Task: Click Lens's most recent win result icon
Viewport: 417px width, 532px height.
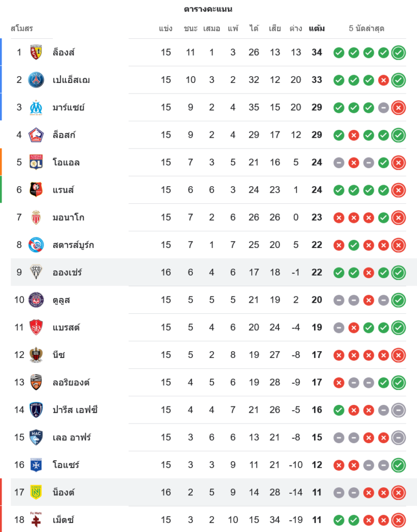Action: pyautogui.click(x=398, y=52)
